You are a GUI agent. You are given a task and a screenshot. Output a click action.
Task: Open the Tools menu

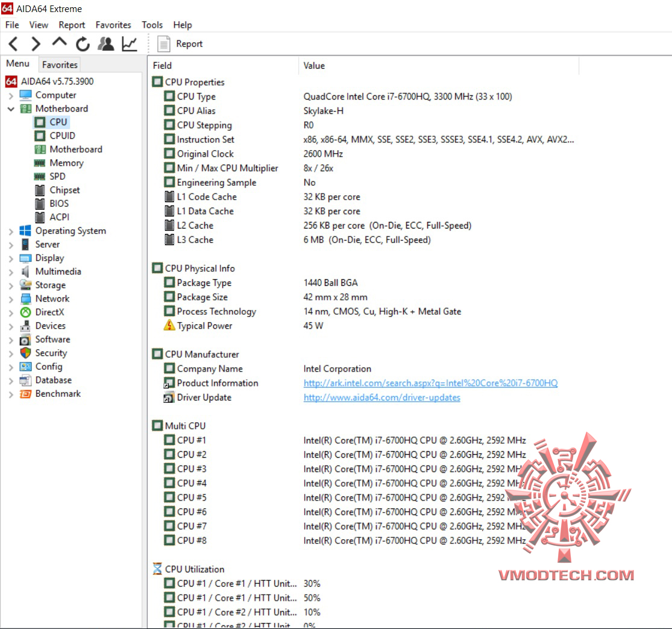152,25
